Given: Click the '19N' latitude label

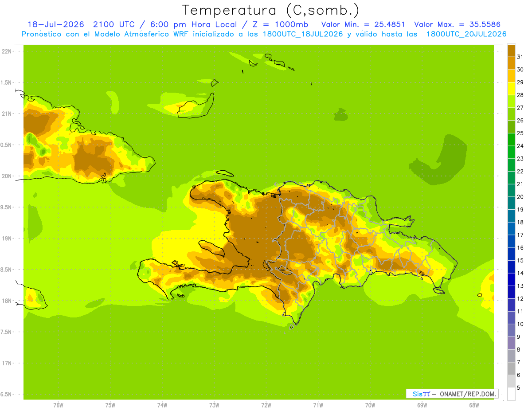Looking at the screenshot, I should coord(7,239).
